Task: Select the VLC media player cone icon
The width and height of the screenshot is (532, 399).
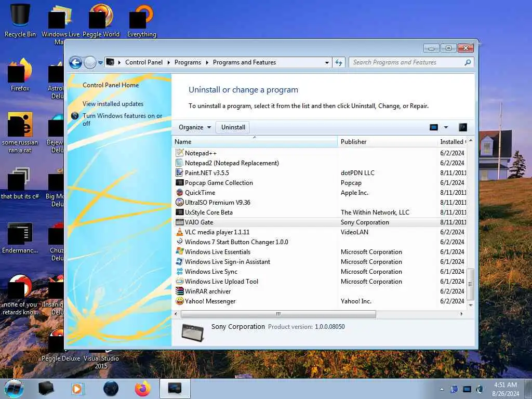Action: 179,232
